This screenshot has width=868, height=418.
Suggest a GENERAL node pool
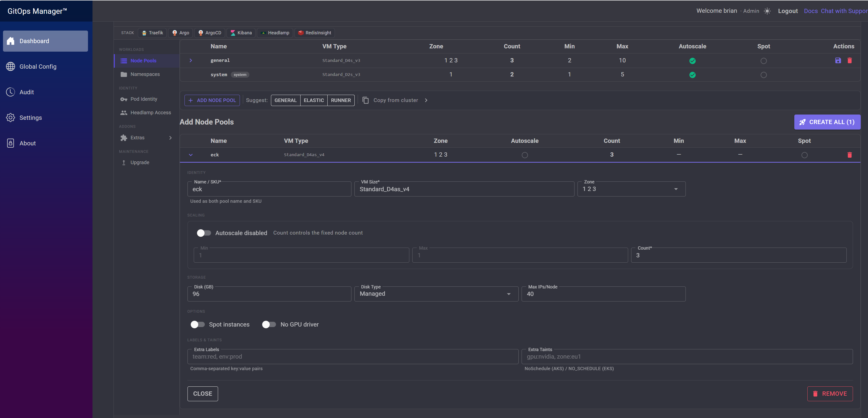pos(285,100)
